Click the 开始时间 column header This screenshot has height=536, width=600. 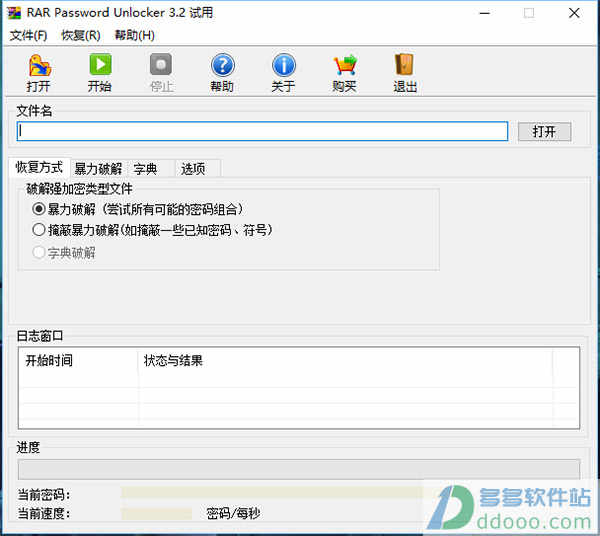coord(78,360)
